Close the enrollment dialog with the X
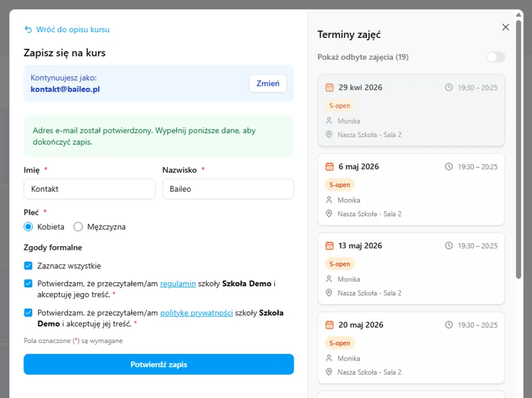This screenshot has height=398, width=532. pos(506,27)
